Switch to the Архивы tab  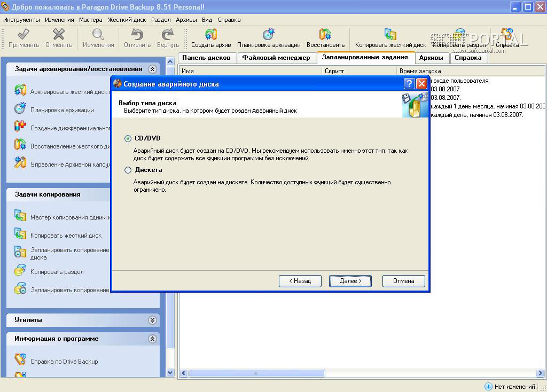pos(431,58)
